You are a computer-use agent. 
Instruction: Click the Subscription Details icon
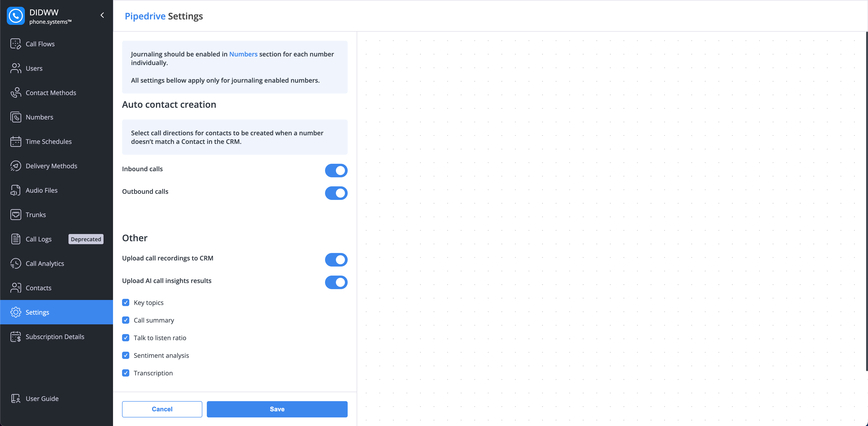click(16, 337)
